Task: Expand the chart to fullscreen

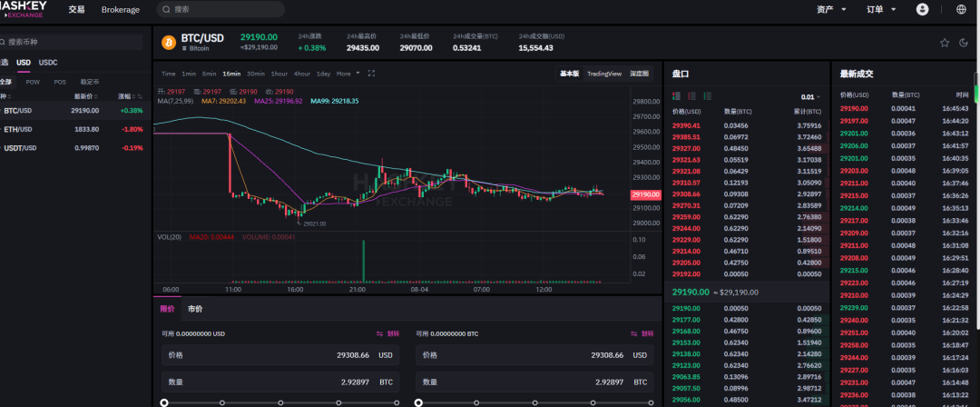Action: click(371, 74)
